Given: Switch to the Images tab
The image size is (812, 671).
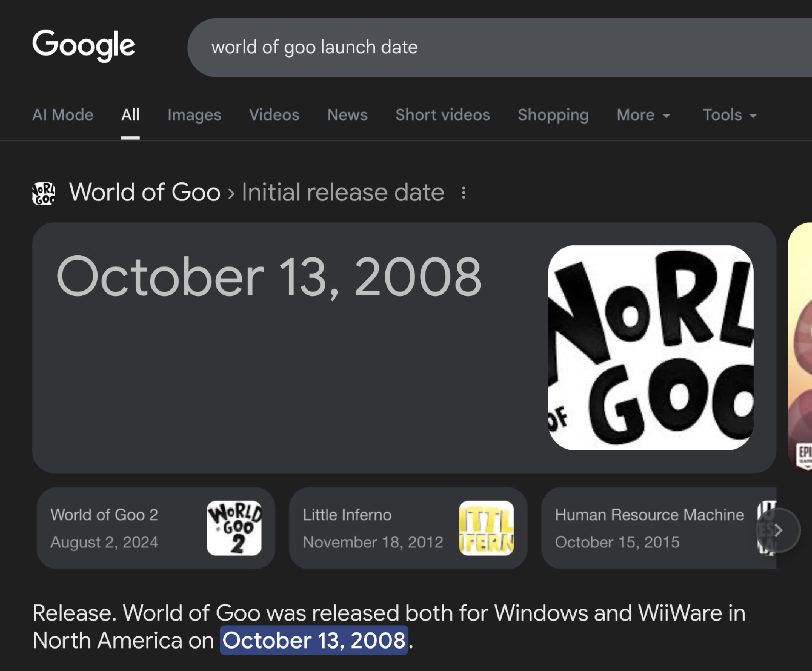Looking at the screenshot, I should coord(194,115).
